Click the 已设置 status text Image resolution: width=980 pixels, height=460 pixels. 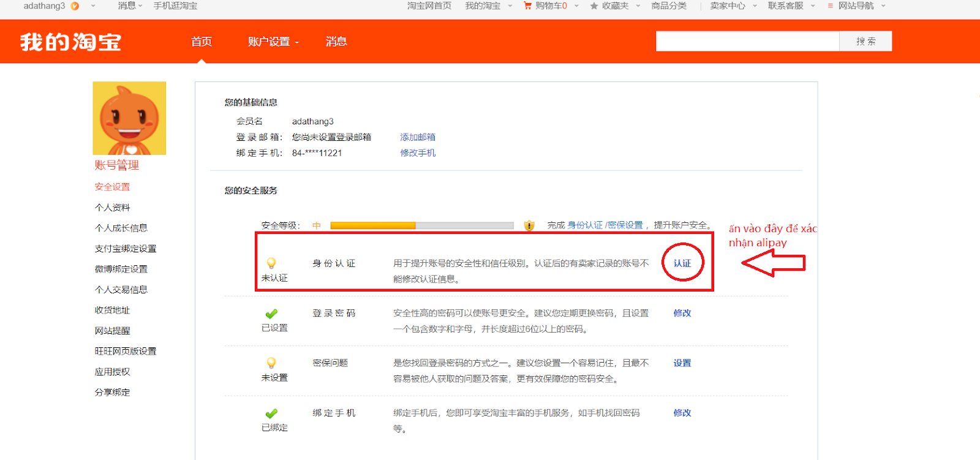point(274,328)
